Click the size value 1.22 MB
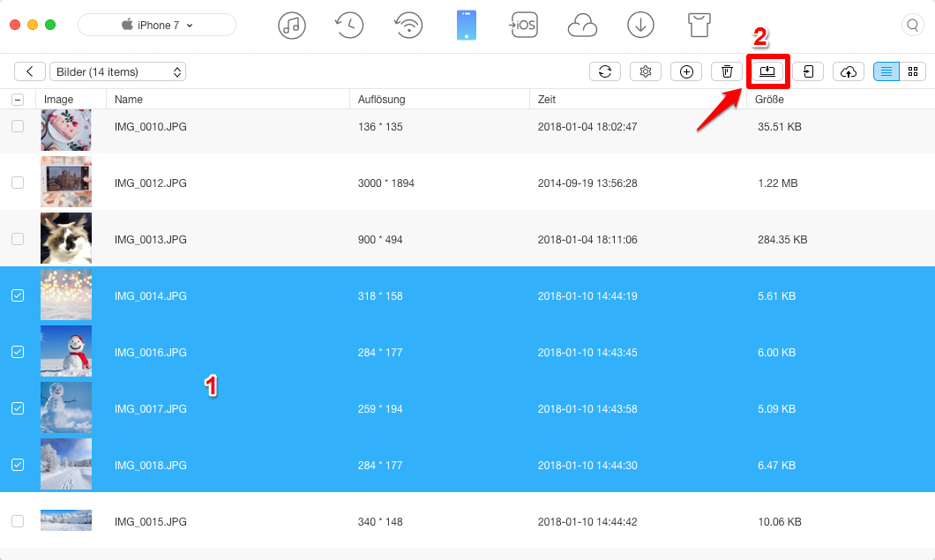Screen dimensions: 935x560 pos(778,183)
